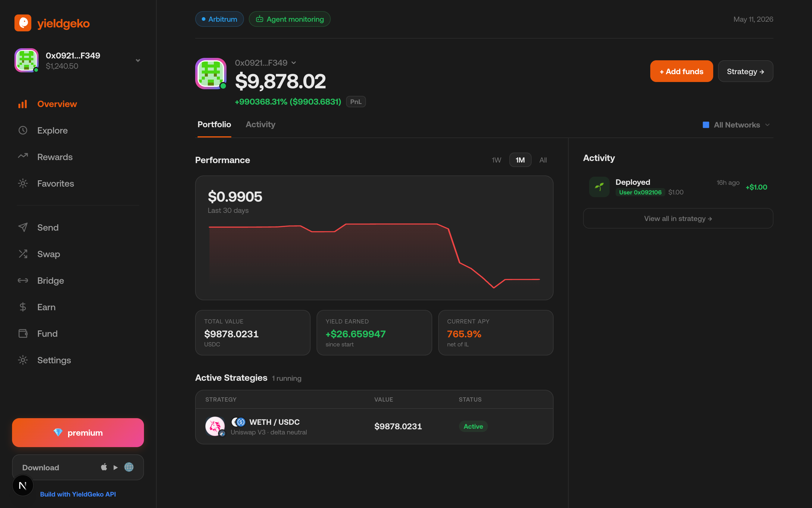Click the Favorites sun icon
Image resolution: width=812 pixels, height=508 pixels.
(23, 183)
